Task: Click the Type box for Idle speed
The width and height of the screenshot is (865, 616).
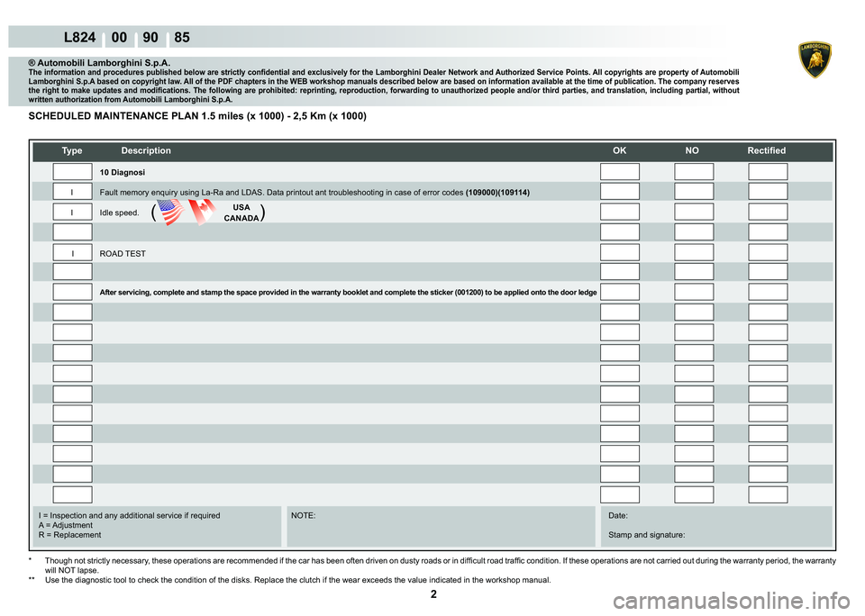Action: click(x=72, y=212)
